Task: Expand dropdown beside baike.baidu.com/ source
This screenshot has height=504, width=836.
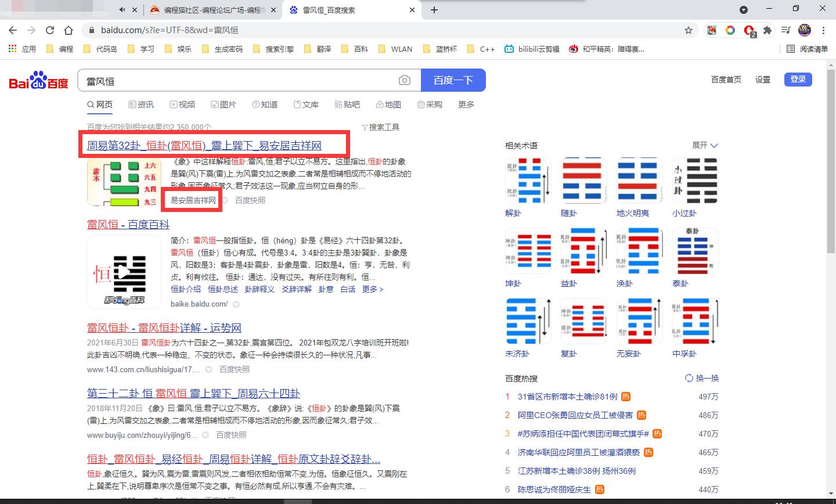Action: pos(236,304)
